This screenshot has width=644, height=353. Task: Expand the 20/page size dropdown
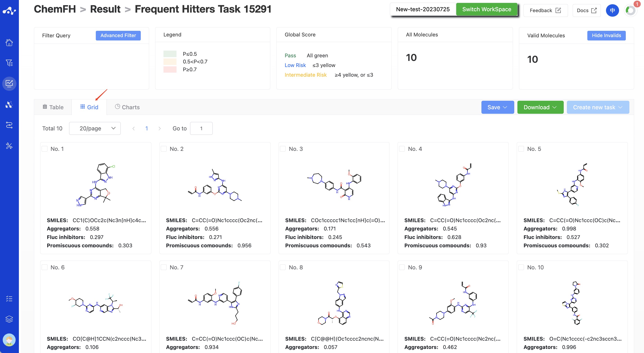[x=95, y=128]
